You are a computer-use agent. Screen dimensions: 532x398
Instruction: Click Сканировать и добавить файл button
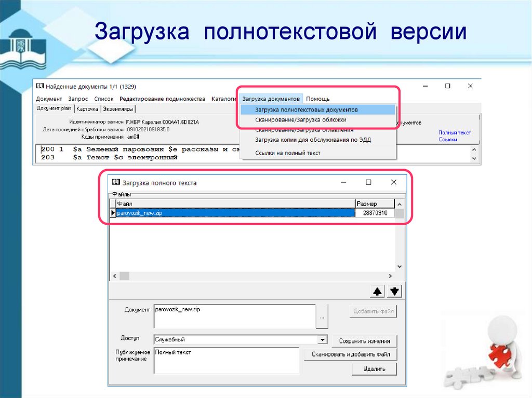351,354
